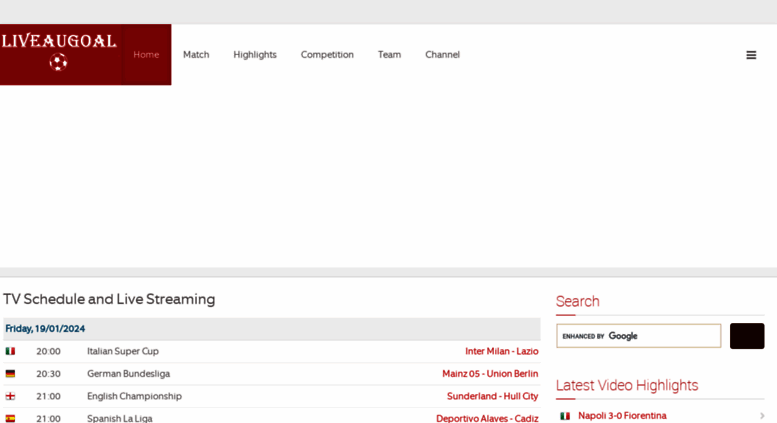Image resolution: width=777 pixels, height=423 pixels.
Task: Open the Team navigation item
Action: (x=389, y=55)
